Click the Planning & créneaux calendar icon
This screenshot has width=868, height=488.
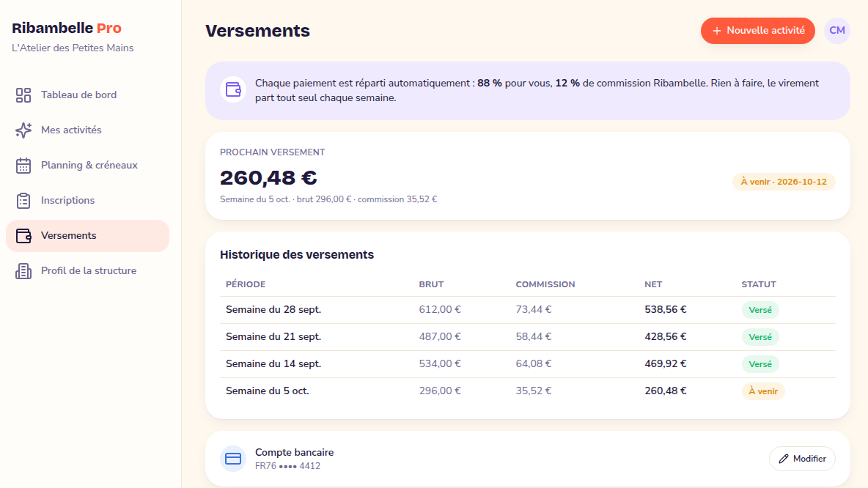23,166
